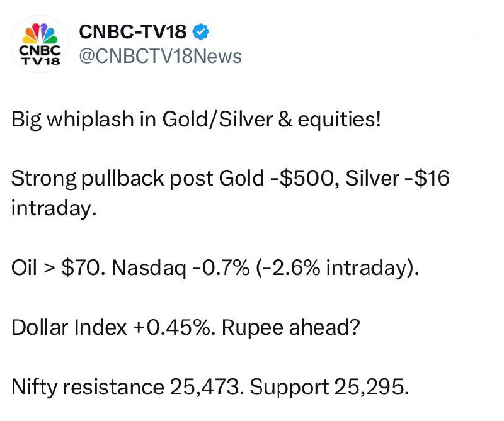Click the 'CNBC' wordmark inside the avatar
The width and height of the screenshot is (504, 421).
(40, 51)
